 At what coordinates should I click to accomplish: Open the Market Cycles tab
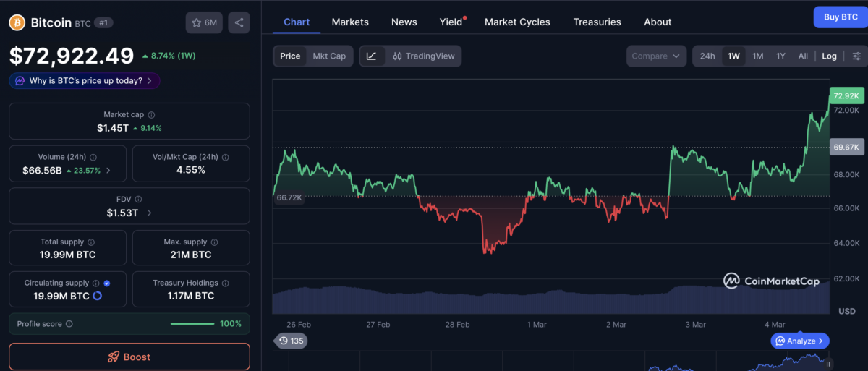(517, 22)
